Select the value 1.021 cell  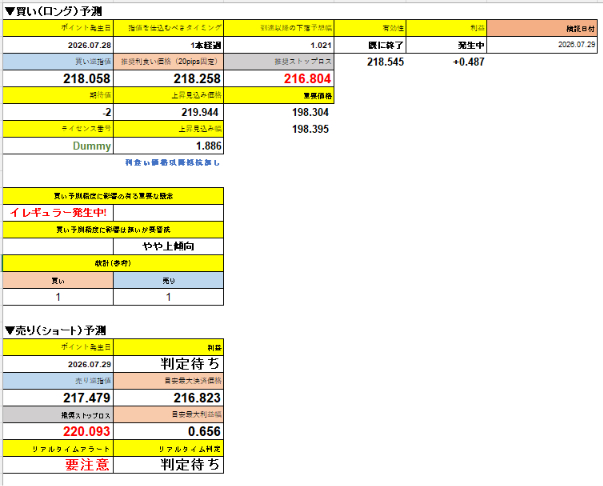coord(279,45)
